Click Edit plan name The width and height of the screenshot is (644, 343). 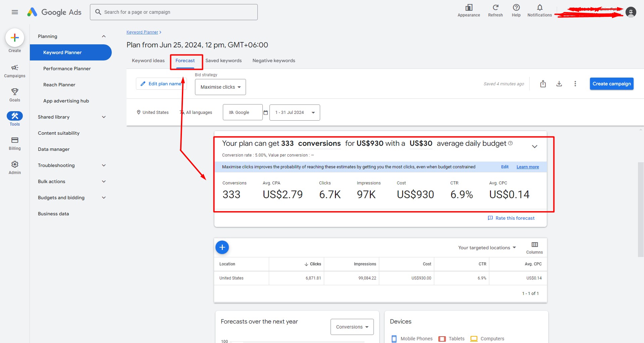point(161,84)
